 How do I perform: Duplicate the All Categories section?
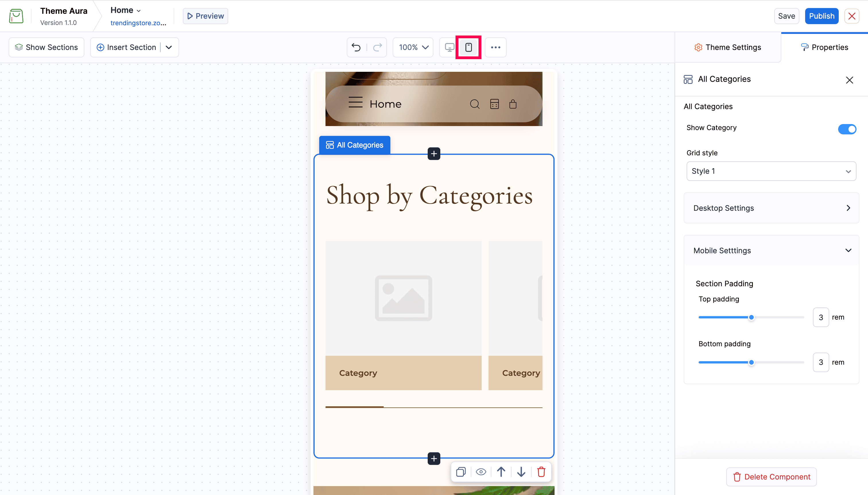(x=461, y=472)
